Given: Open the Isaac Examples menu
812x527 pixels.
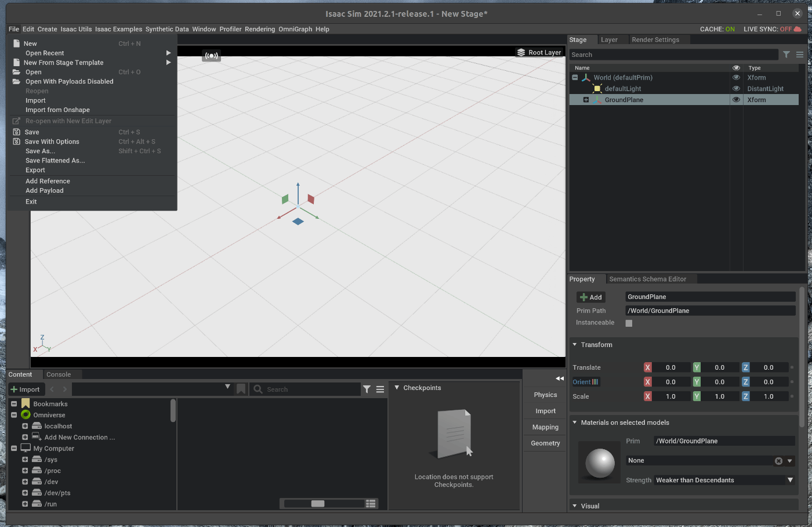Looking at the screenshot, I should click(118, 29).
